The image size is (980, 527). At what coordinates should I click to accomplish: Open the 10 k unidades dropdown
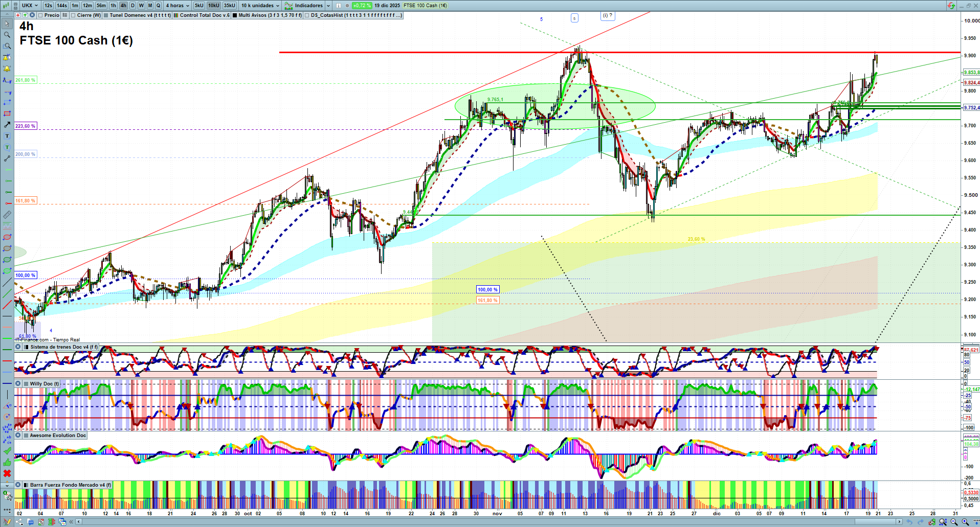tap(260, 6)
